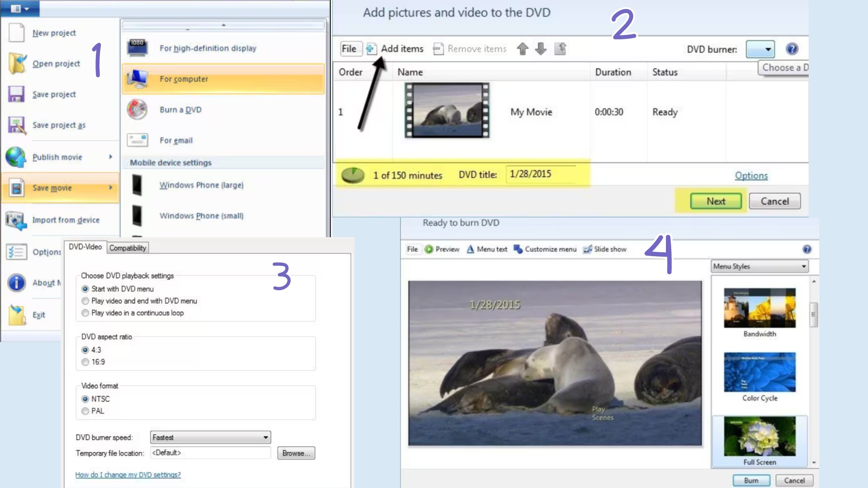
Task: Click the move item down arrow icon
Action: (x=541, y=49)
